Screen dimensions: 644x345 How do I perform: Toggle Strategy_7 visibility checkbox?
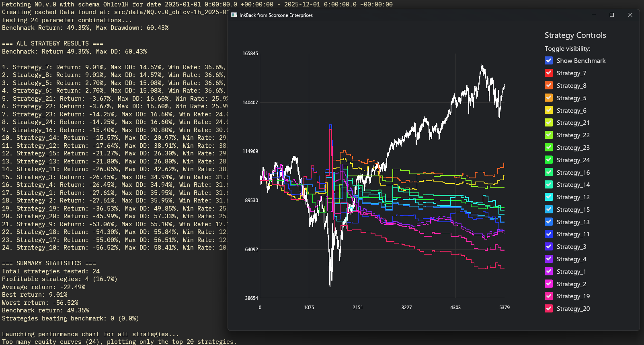click(x=549, y=73)
